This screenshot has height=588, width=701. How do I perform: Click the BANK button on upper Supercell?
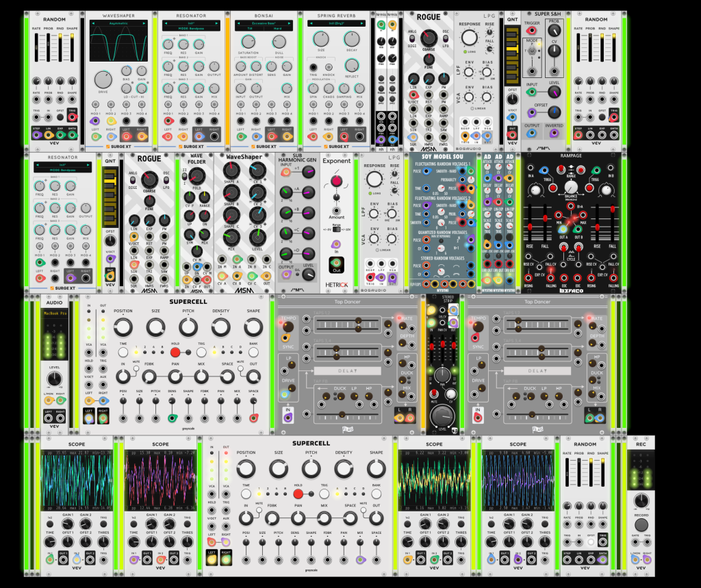point(253,352)
